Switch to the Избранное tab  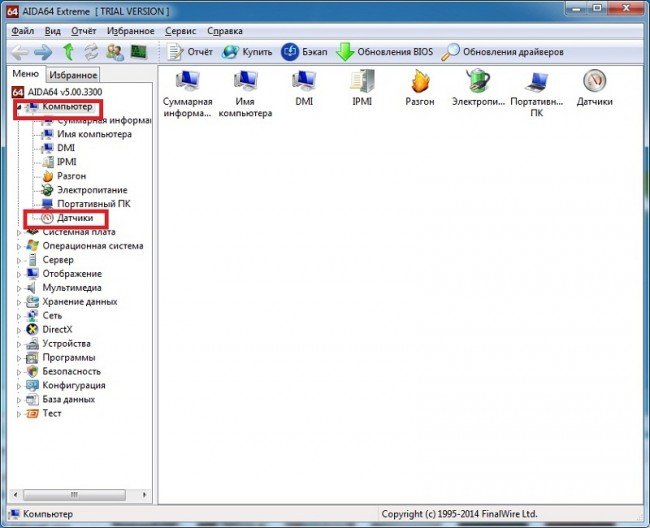click(x=75, y=75)
